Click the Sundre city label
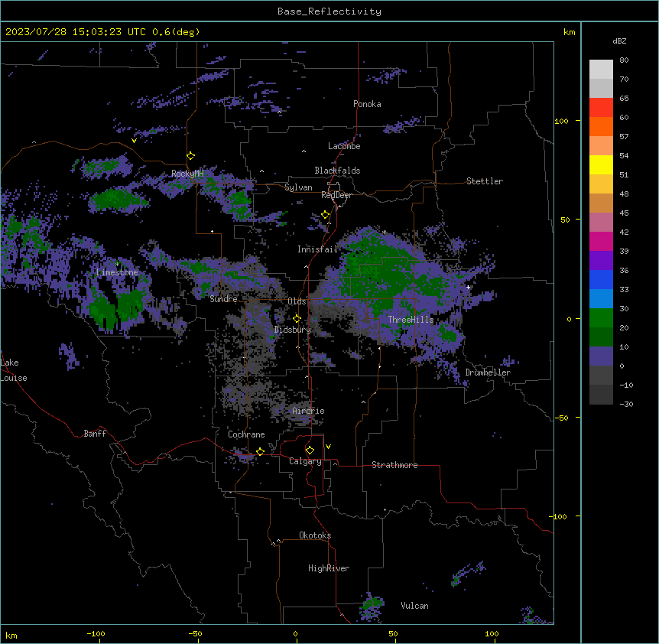The width and height of the screenshot is (659, 644). tap(223, 299)
